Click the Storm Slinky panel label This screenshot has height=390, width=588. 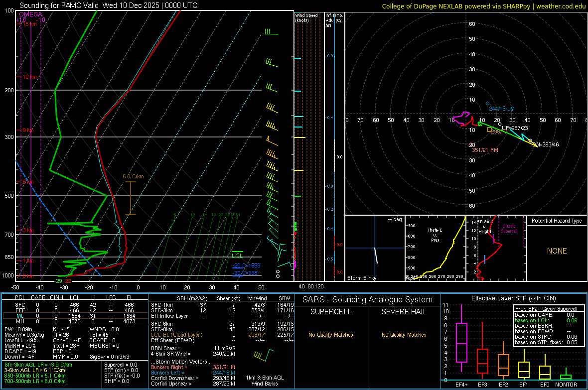tap(362, 278)
